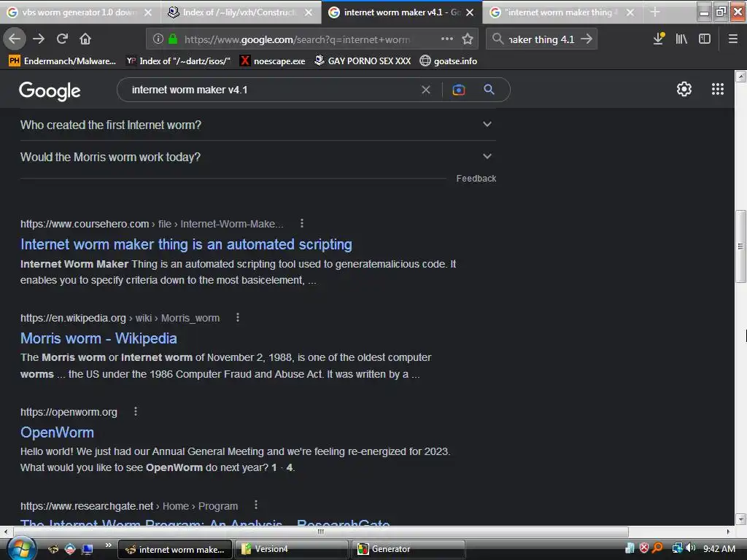The image size is (747, 560).
Task: Go back to the previous page
Action: (15, 39)
